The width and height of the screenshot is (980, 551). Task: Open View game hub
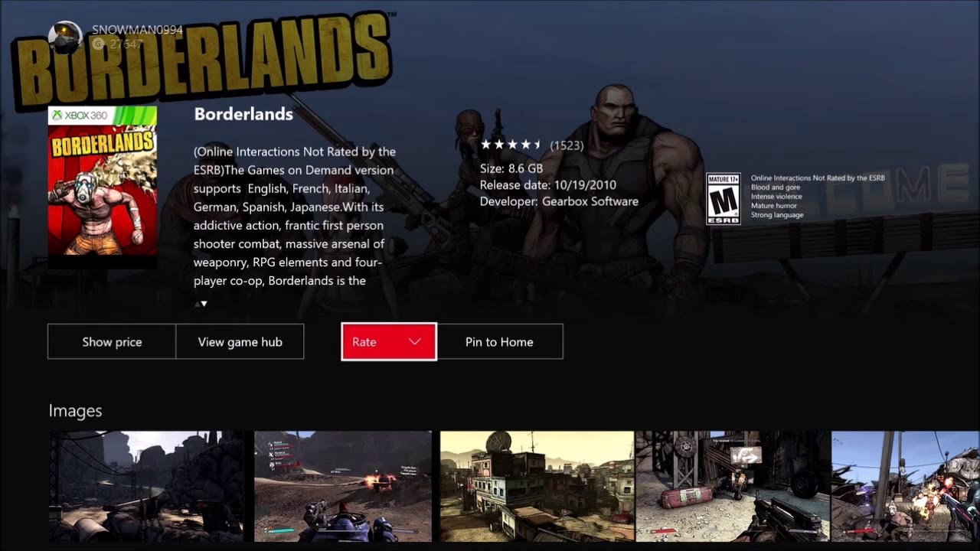pos(240,341)
